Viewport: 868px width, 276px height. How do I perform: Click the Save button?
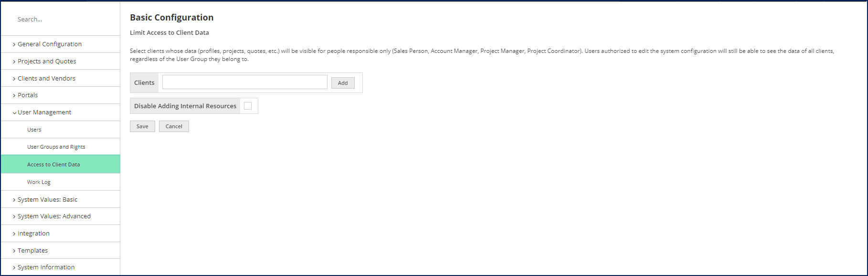pos(142,126)
